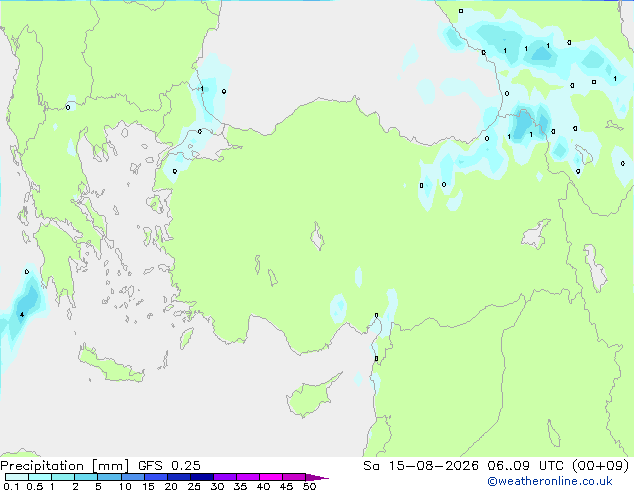Open the weatheronline.co.uk credit link

[550, 481]
